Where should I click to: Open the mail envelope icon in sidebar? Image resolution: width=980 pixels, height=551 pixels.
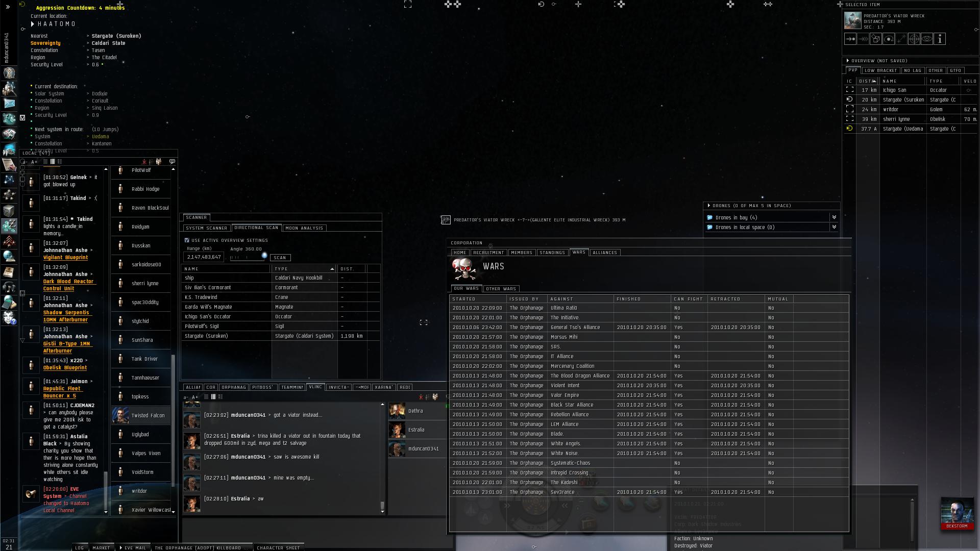[x=9, y=104]
